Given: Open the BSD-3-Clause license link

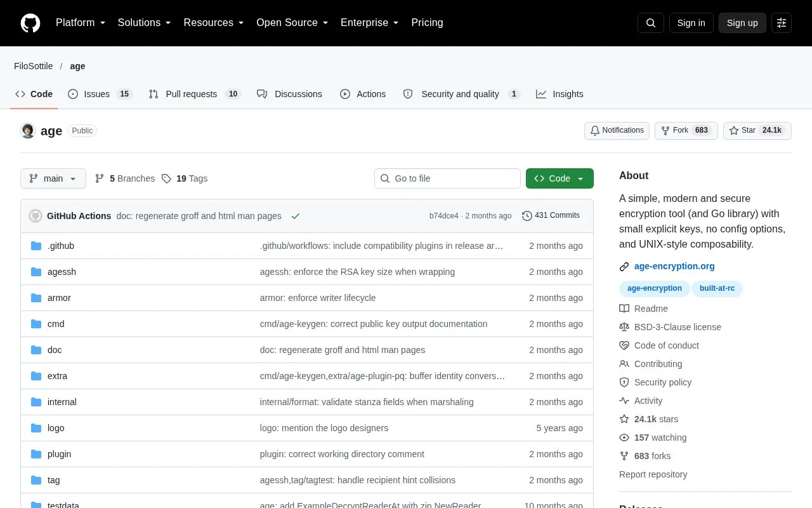Looking at the screenshot, I should click(678, 327).
